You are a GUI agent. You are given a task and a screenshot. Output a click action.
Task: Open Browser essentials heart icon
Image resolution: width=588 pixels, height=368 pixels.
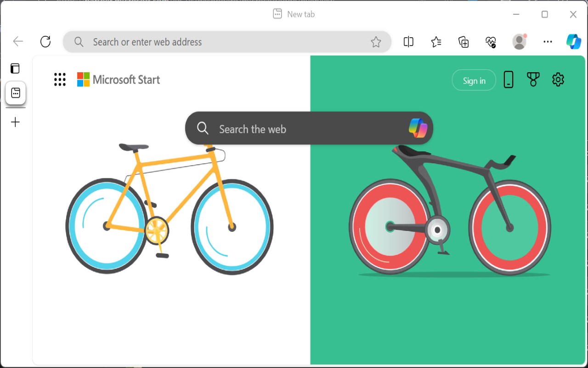[491, 42]
